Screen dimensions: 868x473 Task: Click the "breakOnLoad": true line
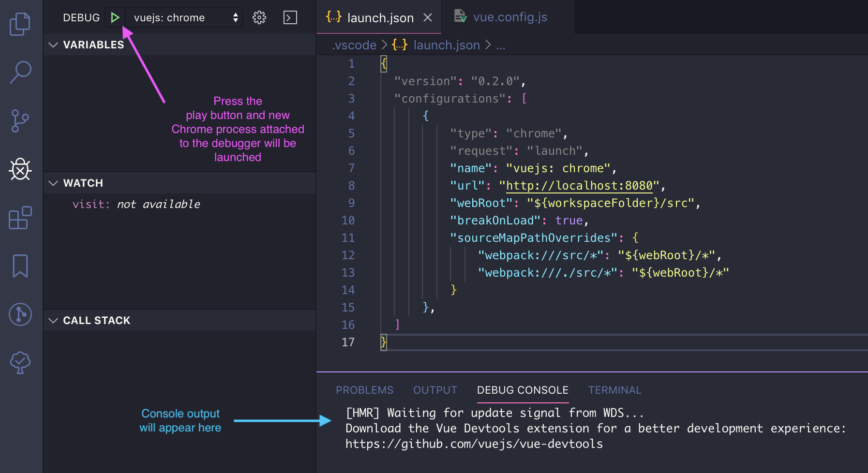tap(519, 221)
